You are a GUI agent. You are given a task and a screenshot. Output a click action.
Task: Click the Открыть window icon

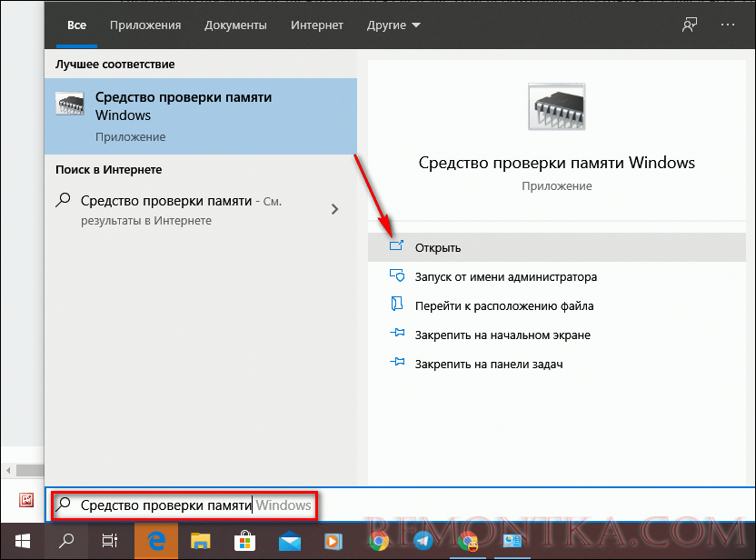396,246
